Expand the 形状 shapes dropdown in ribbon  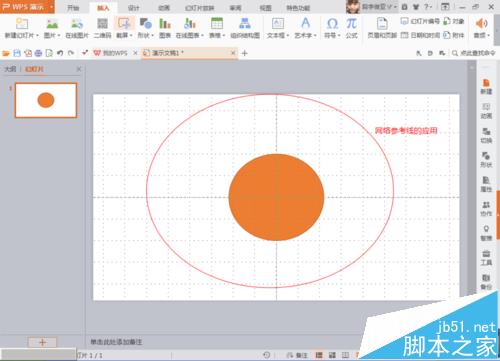click(152, 35)
